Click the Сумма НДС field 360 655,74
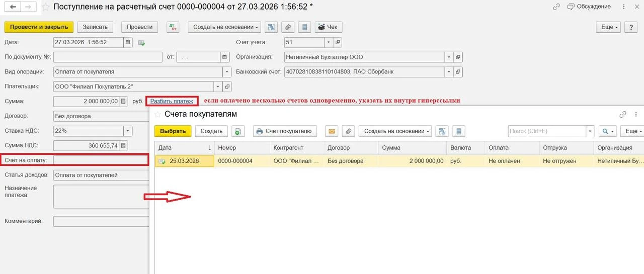The height and width of the screenshot is (274, 644). click(x=86, y=145)
